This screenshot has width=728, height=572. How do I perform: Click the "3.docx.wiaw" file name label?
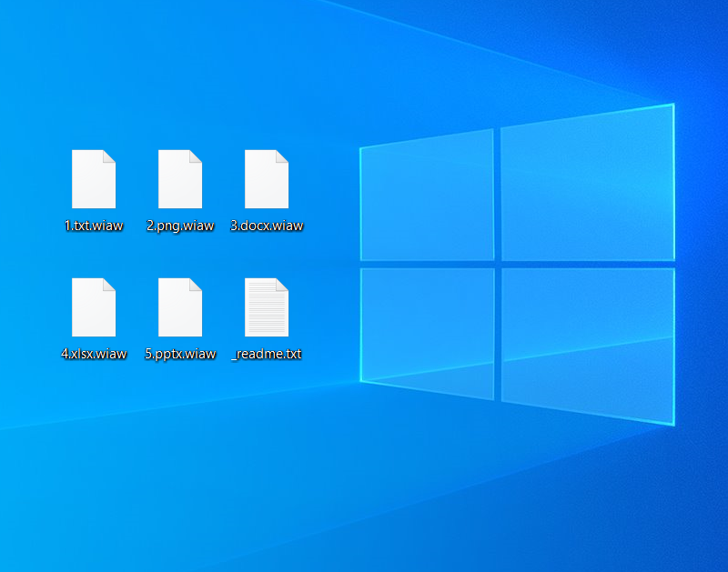(x=267, y=226)
